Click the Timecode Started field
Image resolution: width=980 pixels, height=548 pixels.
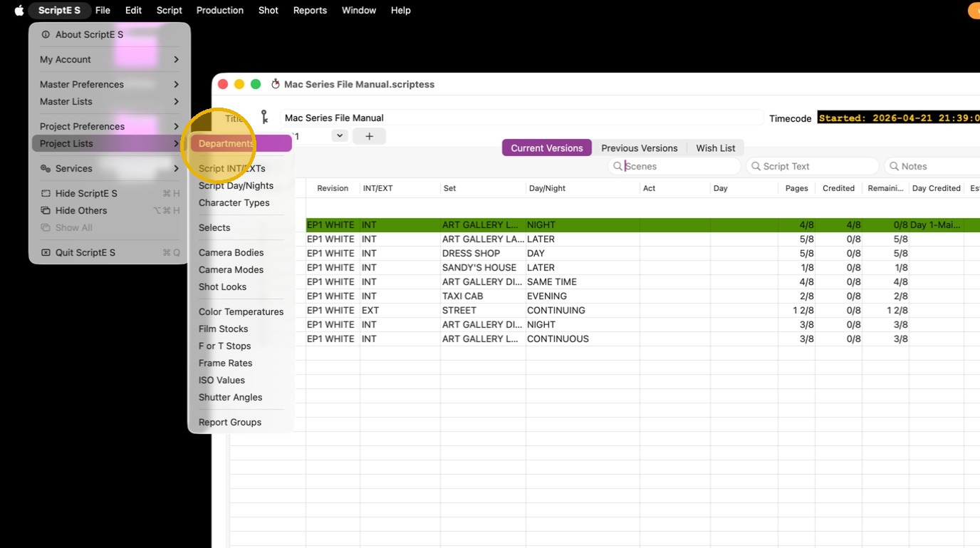coord(899,118)
